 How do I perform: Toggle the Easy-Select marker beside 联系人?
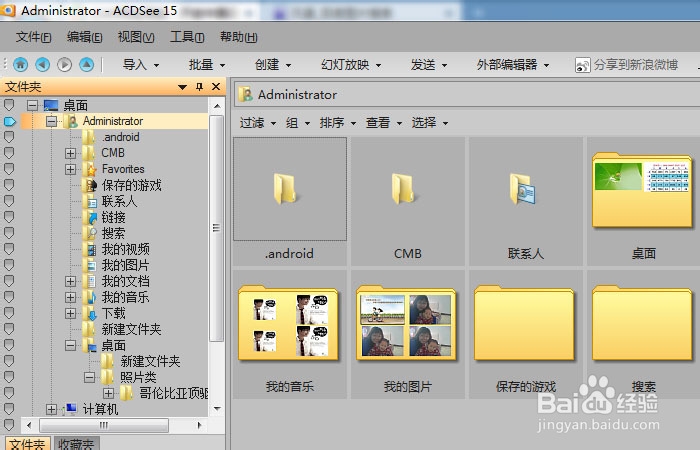coord(9,201)
